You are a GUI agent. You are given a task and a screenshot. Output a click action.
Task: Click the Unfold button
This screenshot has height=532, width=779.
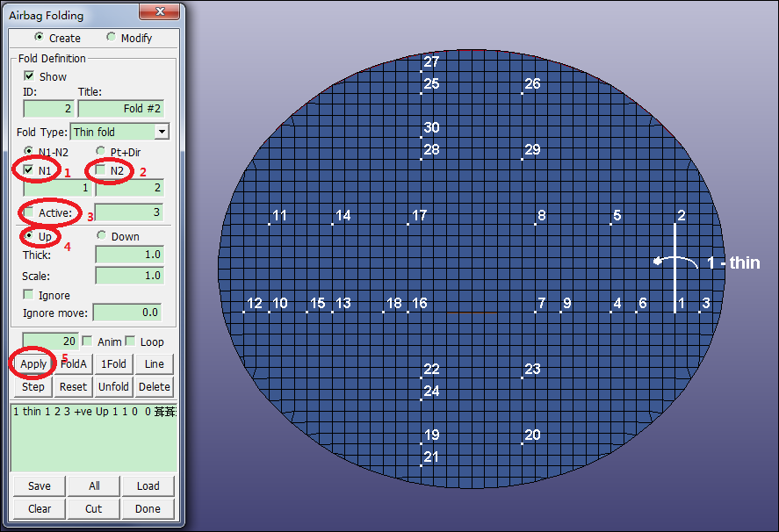113,387
